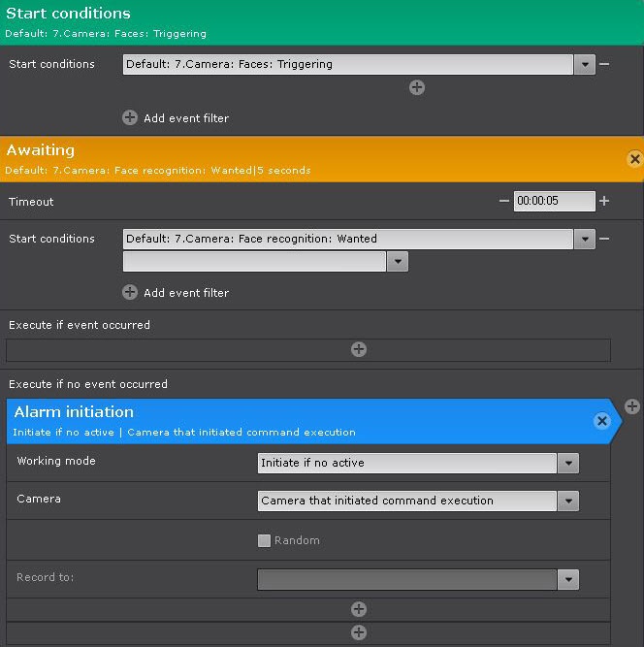
Task: Remove the Face recognition Wanted condition
Action: click(604, 239)
